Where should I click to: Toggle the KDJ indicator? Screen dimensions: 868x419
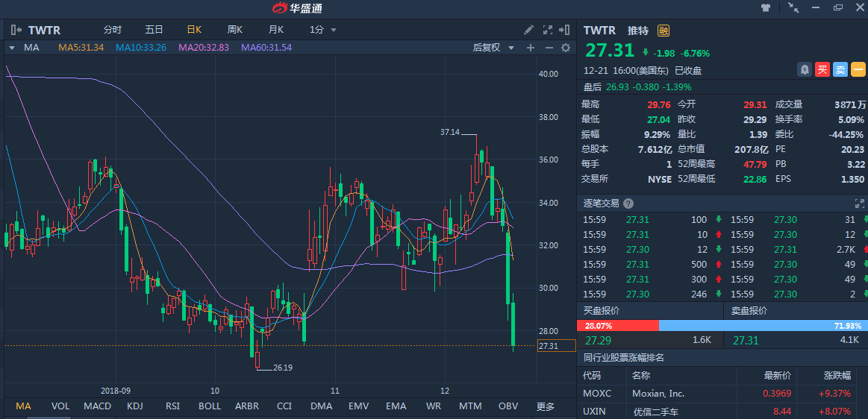click(135, 406)
